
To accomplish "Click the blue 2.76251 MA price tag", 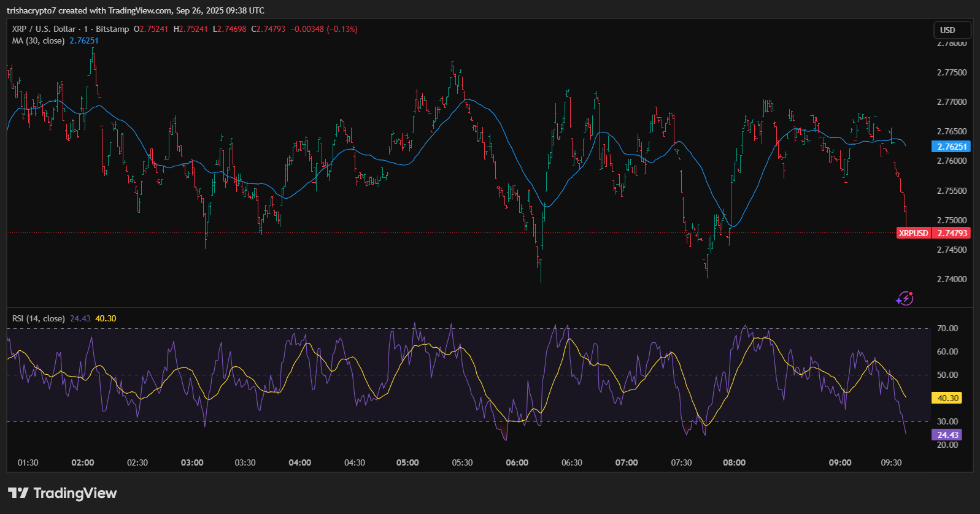I will [x=951, y=147].
